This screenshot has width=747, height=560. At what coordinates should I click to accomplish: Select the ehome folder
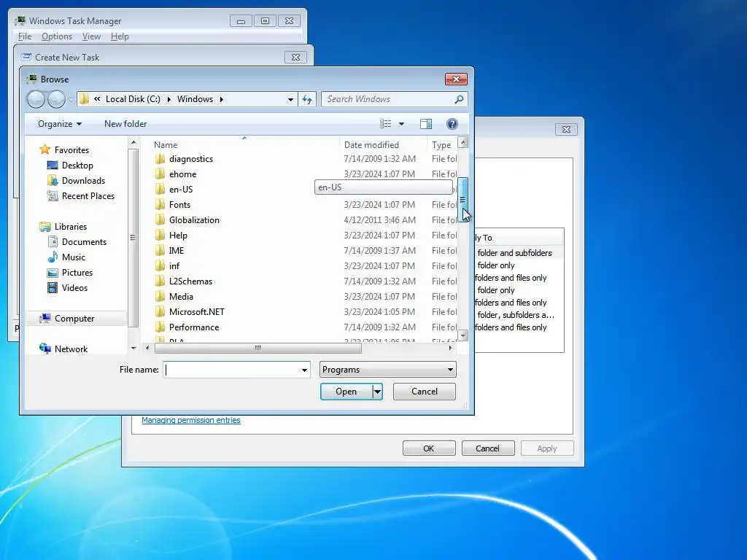(182, 174)
